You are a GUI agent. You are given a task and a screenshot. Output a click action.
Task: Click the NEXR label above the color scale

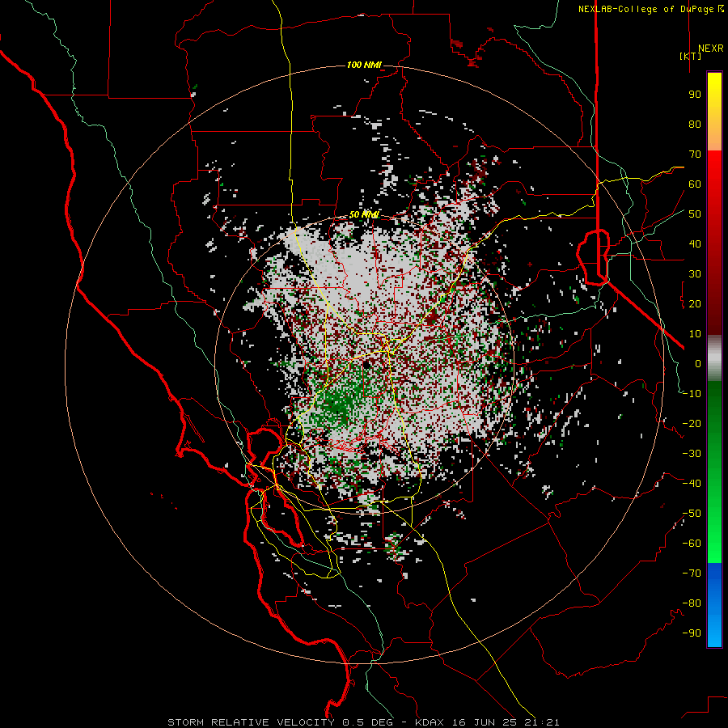[x=711, y=49]
